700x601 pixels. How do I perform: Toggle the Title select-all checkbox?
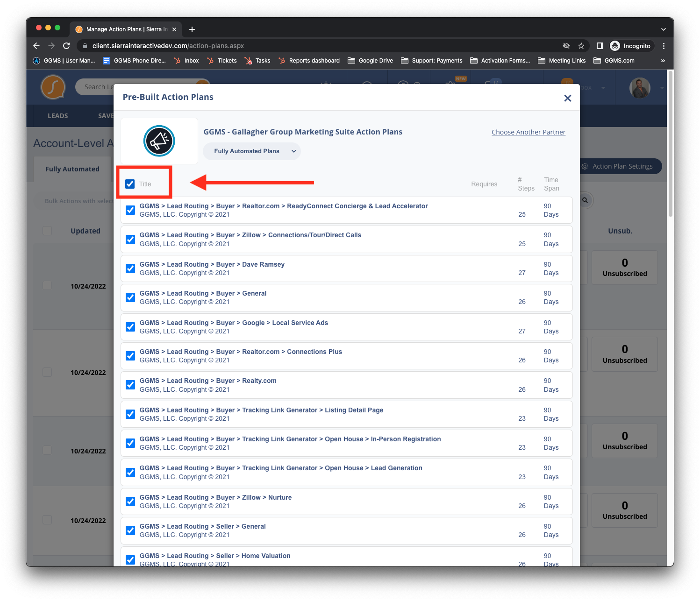(x=130, y=184)
